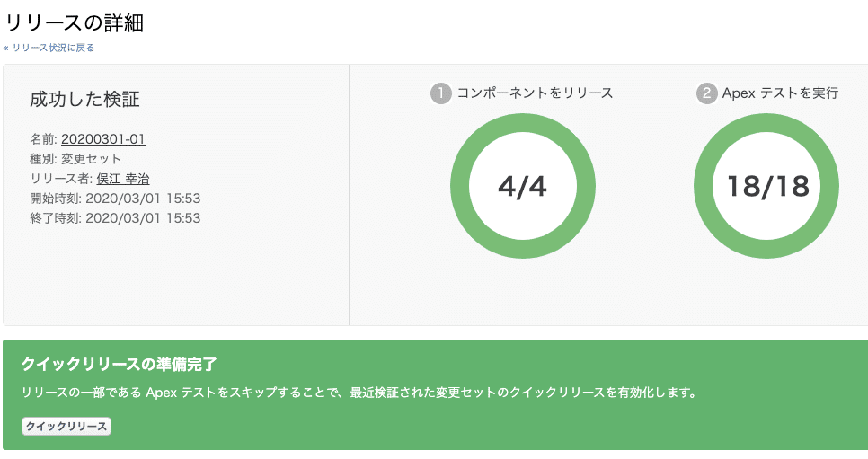Click the 4/4 count inside the component chart
The height and width of the screenshot is (459, 868).
coord(522,186)
